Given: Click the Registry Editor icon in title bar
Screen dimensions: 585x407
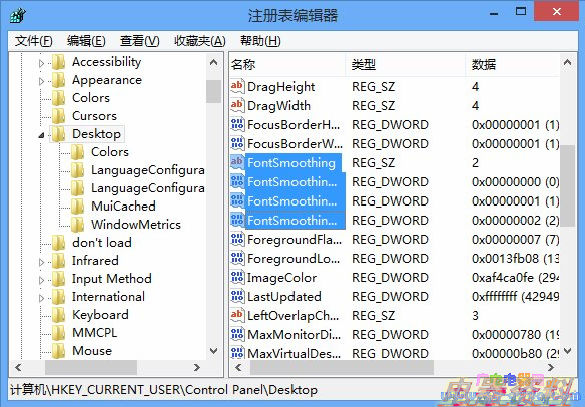Looking at the screenshot, I should (18, 15).
